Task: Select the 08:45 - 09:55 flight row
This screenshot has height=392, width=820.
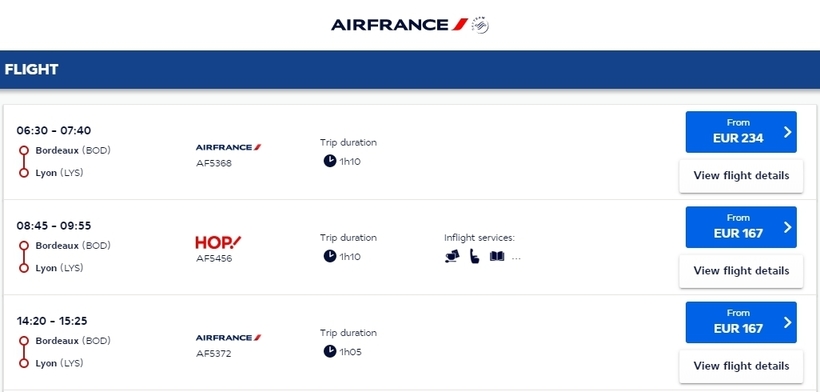Action: [x=410, y=247]
